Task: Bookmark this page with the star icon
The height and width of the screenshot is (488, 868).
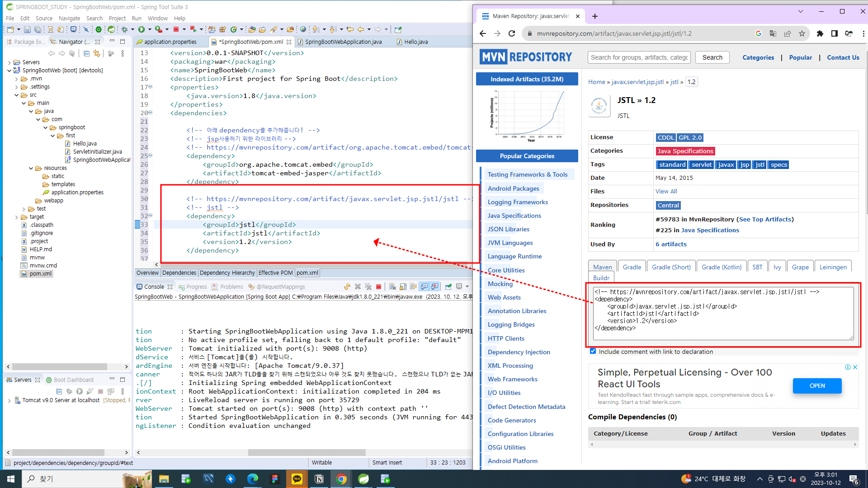Action: point(802,33)
